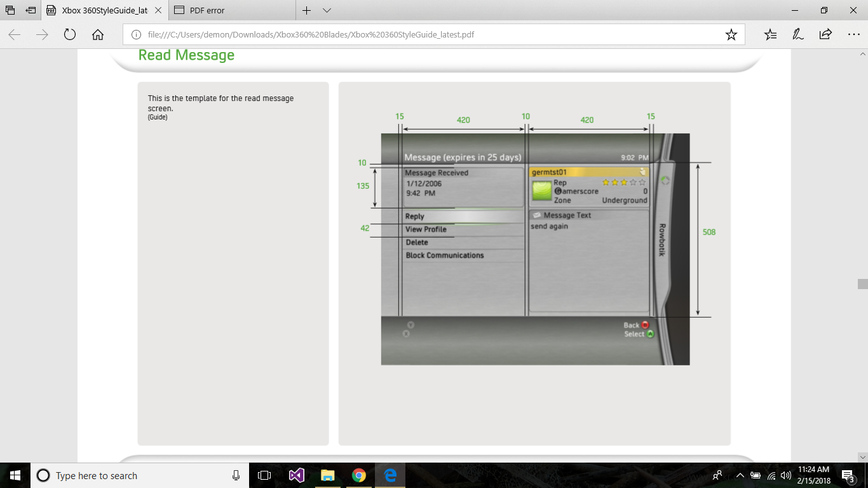Go back to previous page
The width and height of the screenshot is (868, 488).
pyautogui.click(x=14, y=35)
